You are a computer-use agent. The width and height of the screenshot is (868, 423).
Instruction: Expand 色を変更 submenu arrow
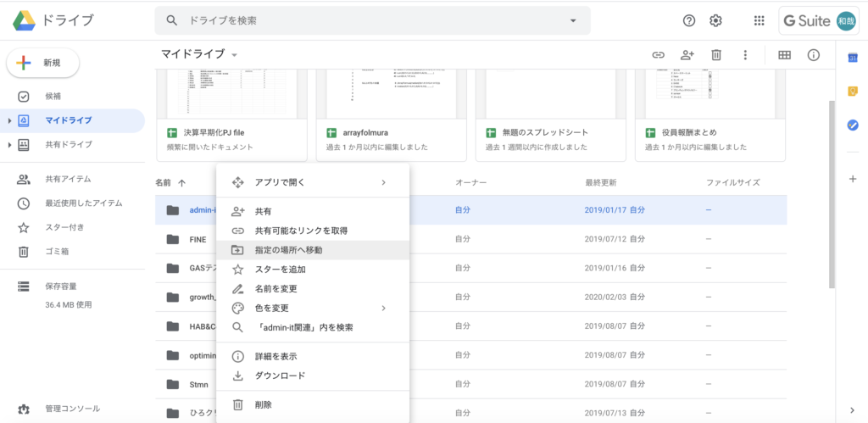pos(383,308)
